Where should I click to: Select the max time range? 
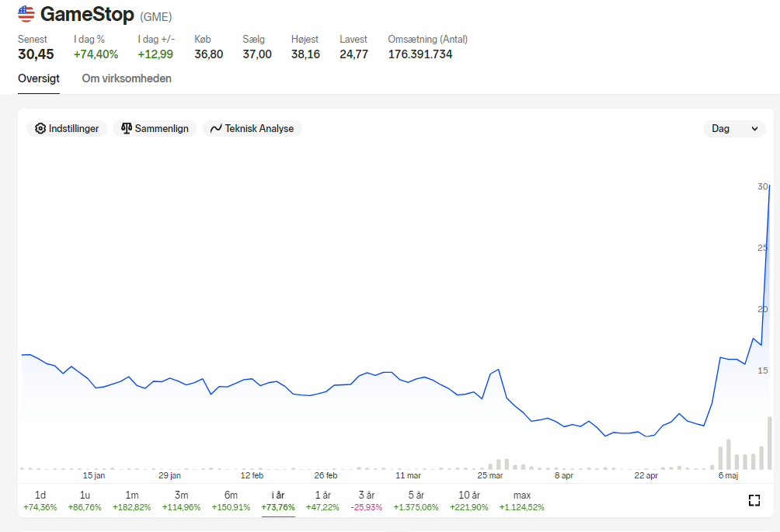522,501
